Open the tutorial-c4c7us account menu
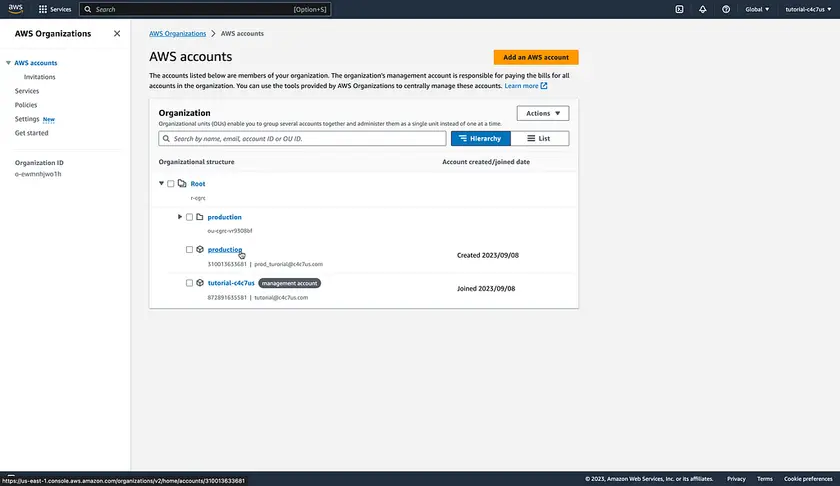 pos(808,9)
